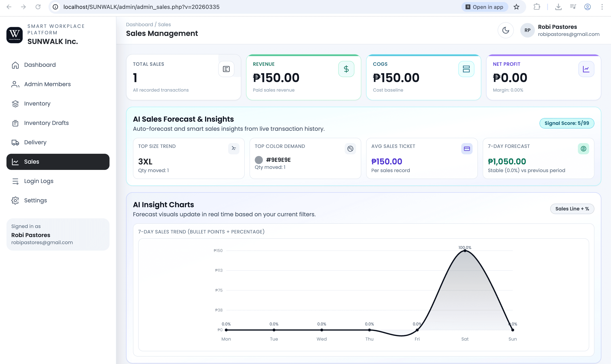
Task: Click the Margin: 0.00% text
Action: (508, 90)
